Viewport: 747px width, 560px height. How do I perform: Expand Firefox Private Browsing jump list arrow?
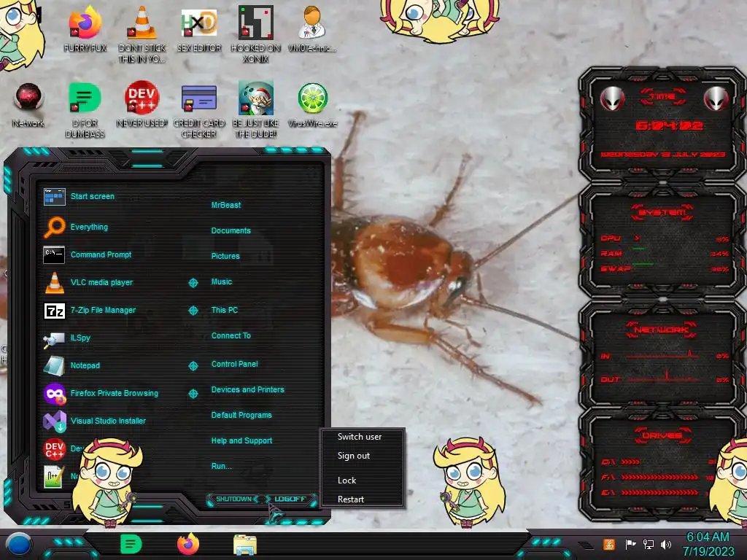click(x=193, y=394)
